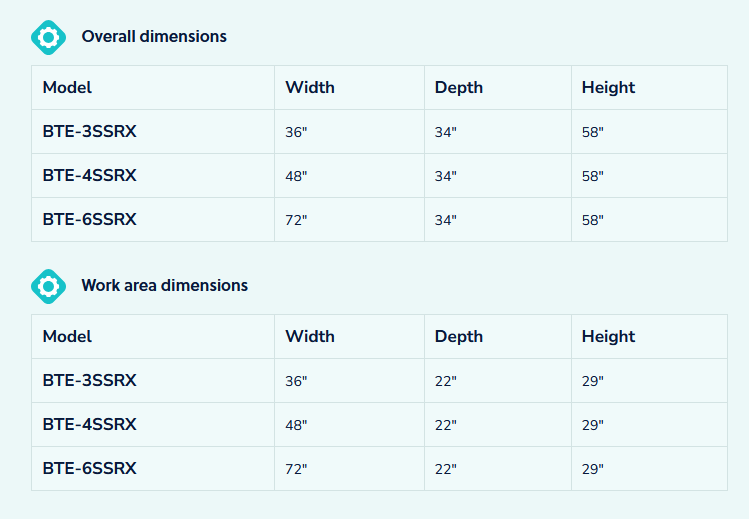749x519 pixels.
Task: Click the Depth header in Overall dimensions table
Action: pyautogui.click(x=459, y=88)
